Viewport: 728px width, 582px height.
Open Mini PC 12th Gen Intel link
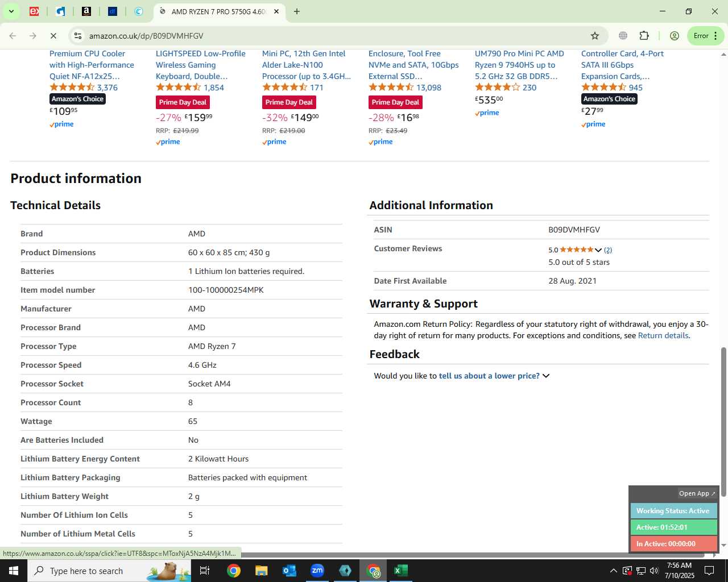click(307, 65)
